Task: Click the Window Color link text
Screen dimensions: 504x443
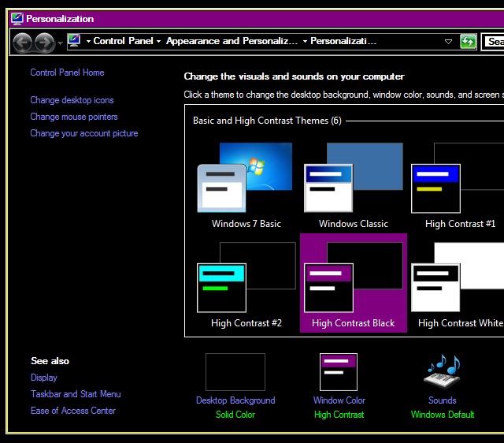Action: click(x=339, y=400)
